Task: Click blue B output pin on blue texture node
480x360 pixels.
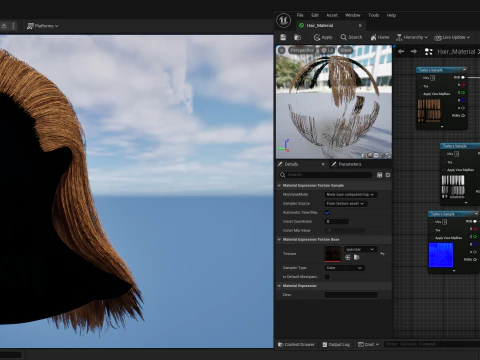Action: (475, 244)
